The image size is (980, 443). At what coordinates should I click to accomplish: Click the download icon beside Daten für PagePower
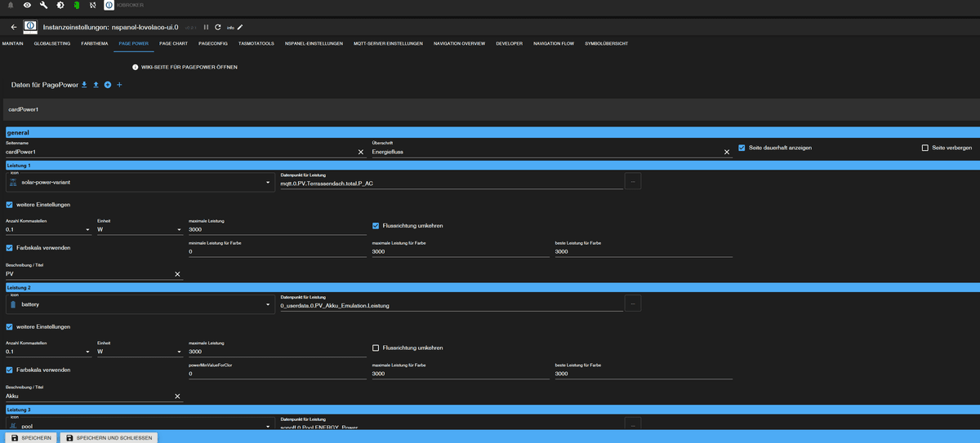click(x=84, y=85)
